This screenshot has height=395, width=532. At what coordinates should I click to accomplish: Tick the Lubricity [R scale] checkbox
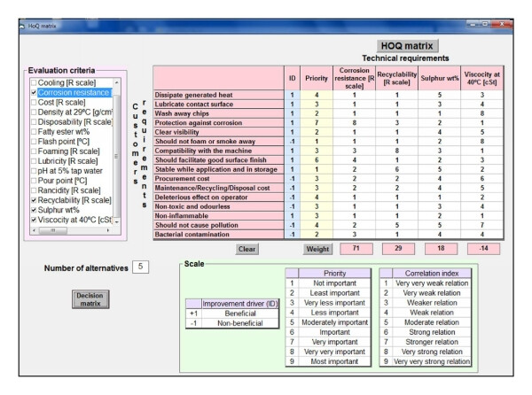34,161
